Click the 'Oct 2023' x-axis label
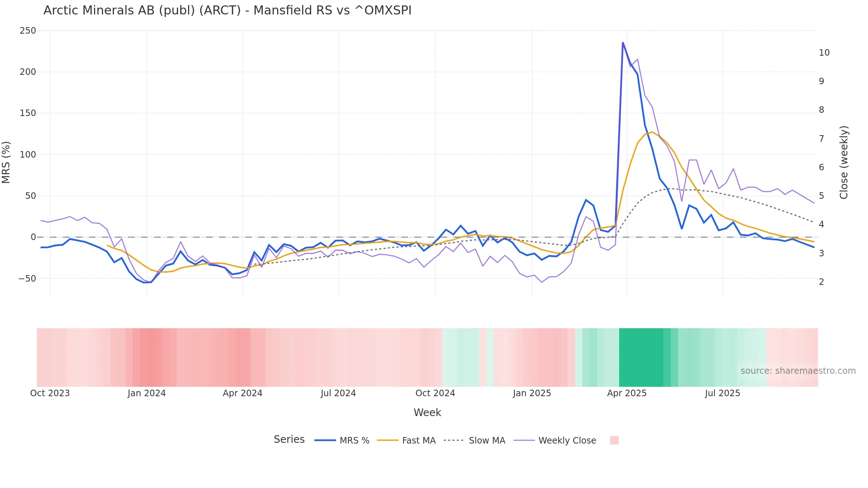 (50, 393)
